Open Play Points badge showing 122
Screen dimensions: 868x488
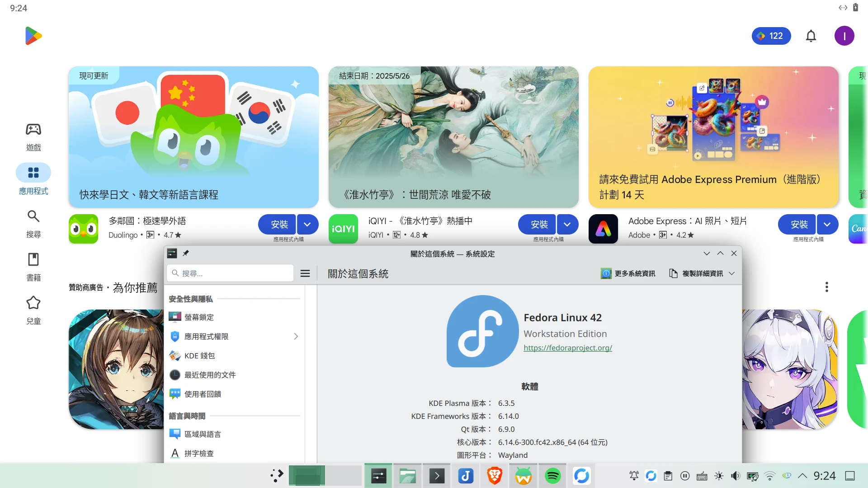(x=771, y=36)
